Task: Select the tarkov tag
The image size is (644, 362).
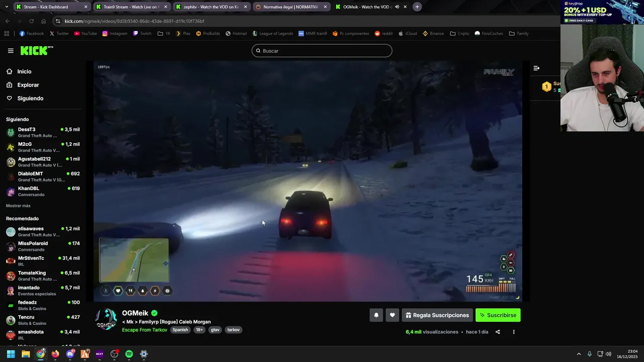Action: [233, 330]
